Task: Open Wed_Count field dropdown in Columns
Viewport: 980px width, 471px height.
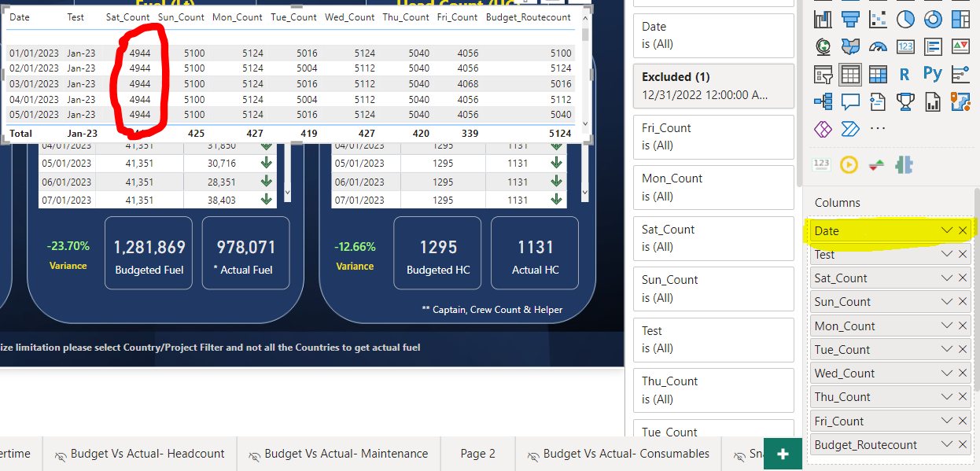Action: 947,373
